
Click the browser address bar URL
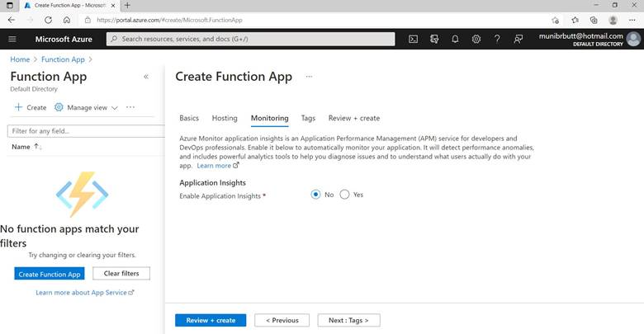click(169, 20)
